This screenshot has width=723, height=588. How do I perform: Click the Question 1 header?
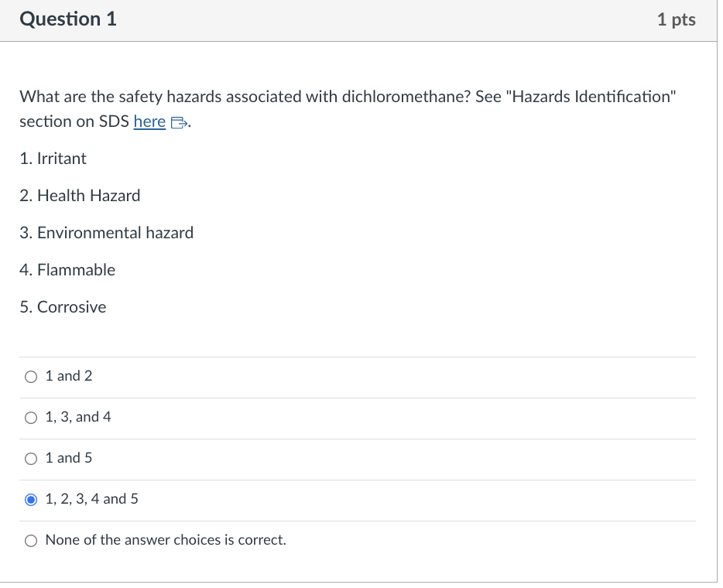click(x=68, y=20)
